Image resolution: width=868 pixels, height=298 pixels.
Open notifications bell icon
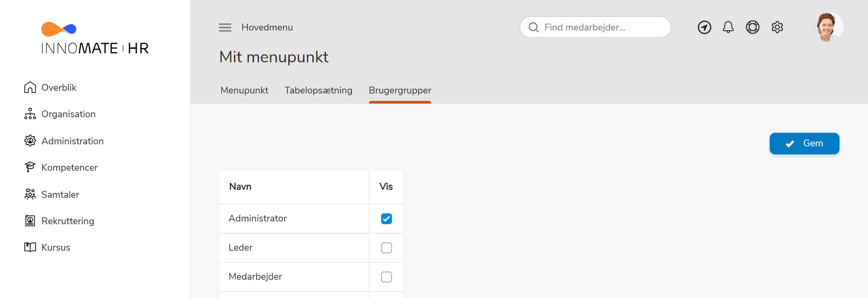[x=728, y=27]
